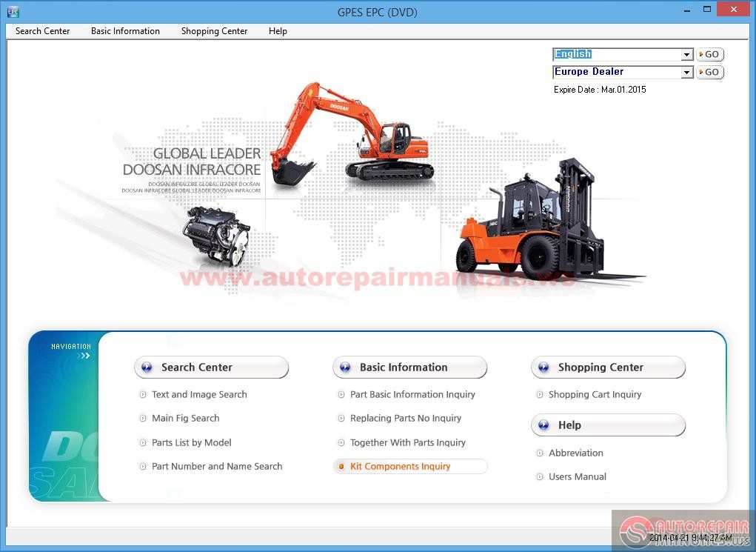Image resolution: width=756 pixels, height=552 pixels.
Task: Click GO button next to Europe Dealer
Action: [x=709, y=73]
